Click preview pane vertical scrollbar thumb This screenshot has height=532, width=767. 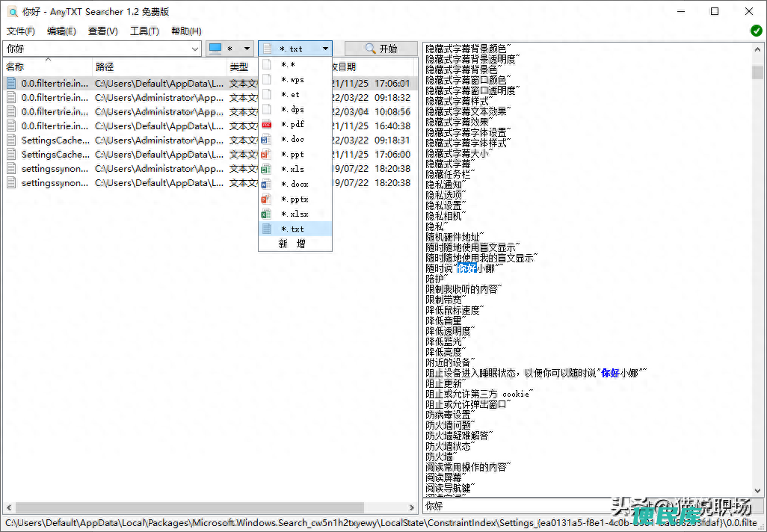tap(758, 72)
